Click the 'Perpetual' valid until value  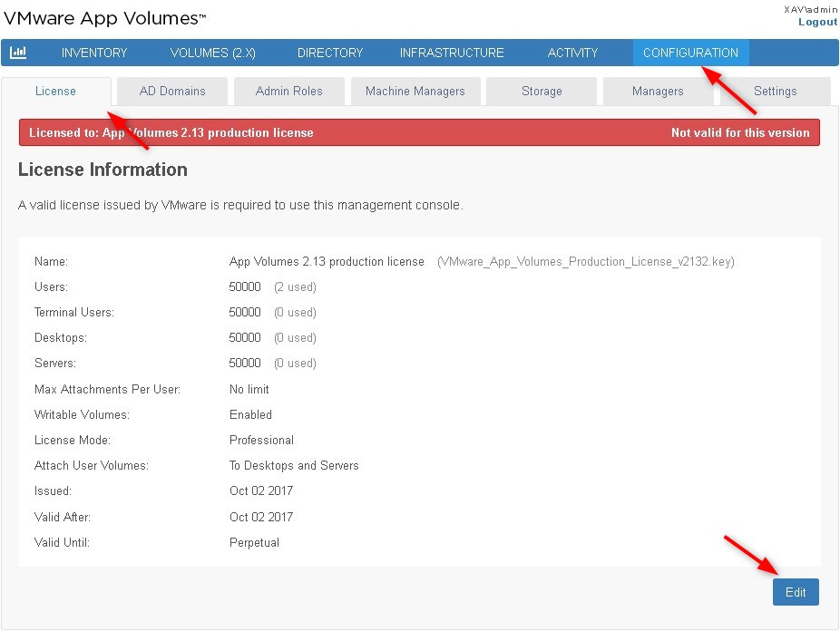(x=255, y=543)
